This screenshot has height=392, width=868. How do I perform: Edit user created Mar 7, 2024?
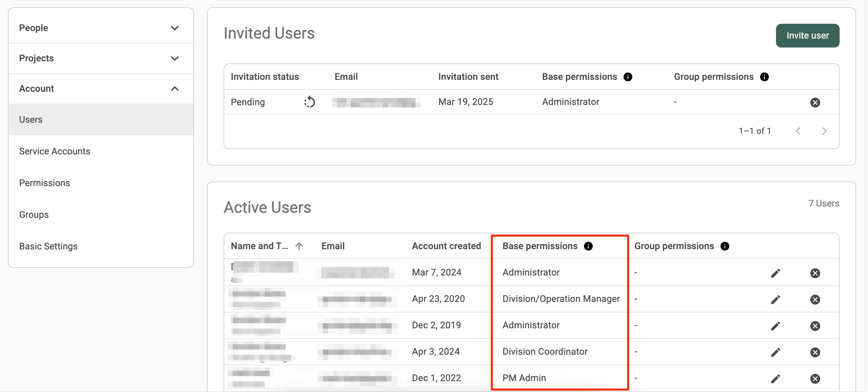[775, 273]
